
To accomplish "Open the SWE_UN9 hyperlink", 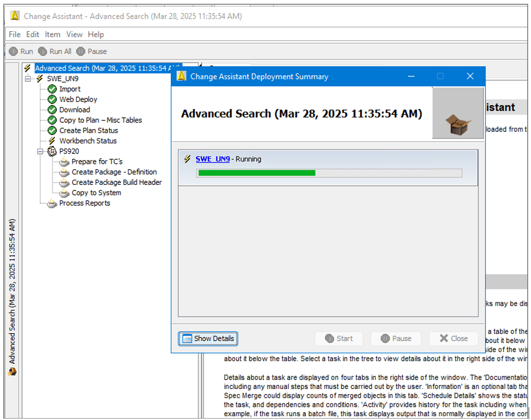I will [212, 159].
